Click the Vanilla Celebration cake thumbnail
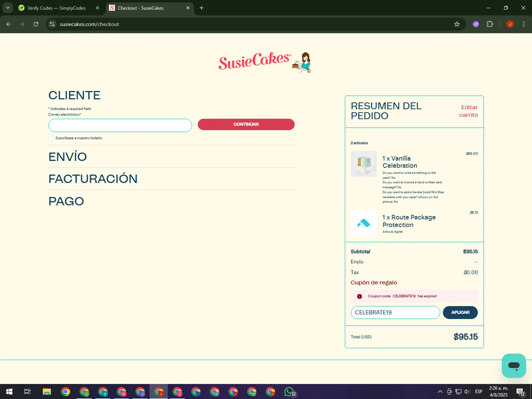This screenshot has height=399, width=532. 364,164
